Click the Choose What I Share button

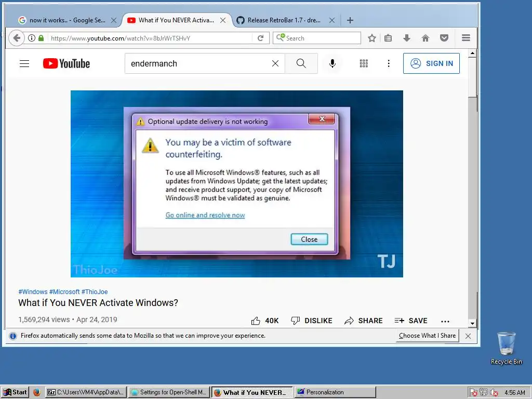pos(427,336)
